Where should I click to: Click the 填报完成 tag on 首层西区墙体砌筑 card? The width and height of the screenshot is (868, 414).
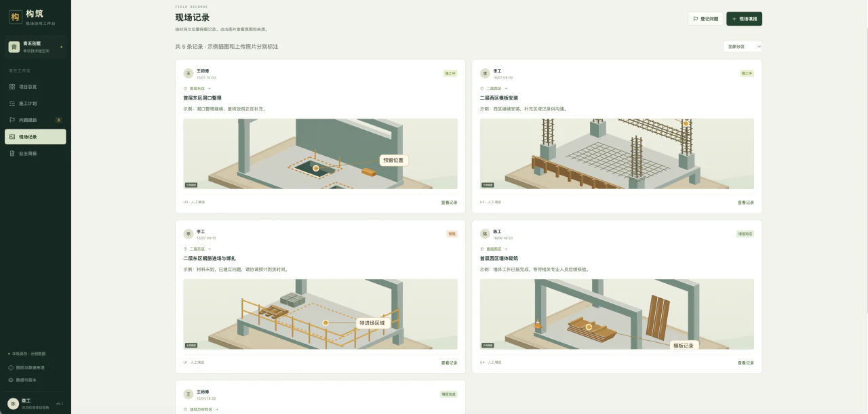tap(745, 234)
